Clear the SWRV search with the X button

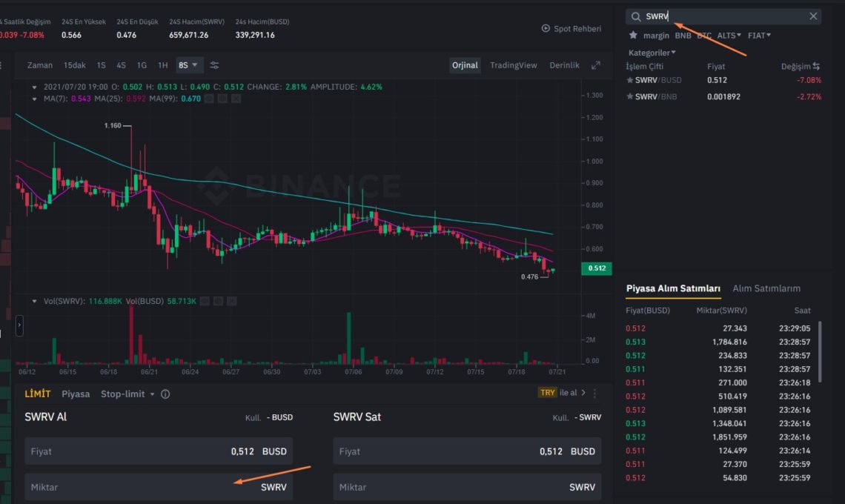tap(812, 16)
